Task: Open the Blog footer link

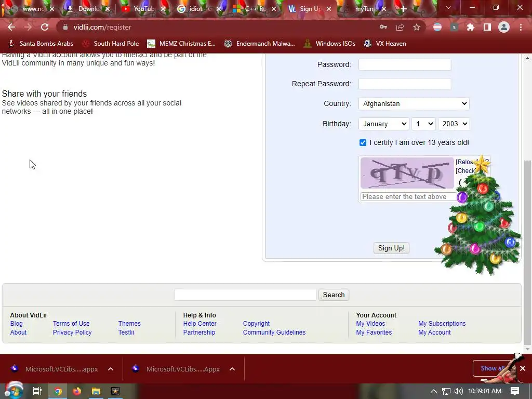Action: pyautogui.click(x=16, y=324)
